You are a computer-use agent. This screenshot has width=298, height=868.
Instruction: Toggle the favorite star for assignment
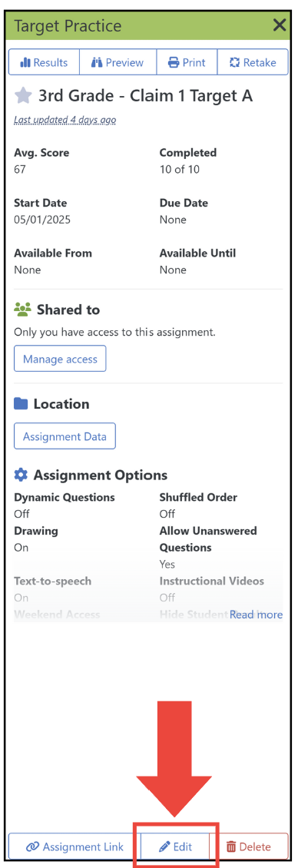[x=23, y=96]
